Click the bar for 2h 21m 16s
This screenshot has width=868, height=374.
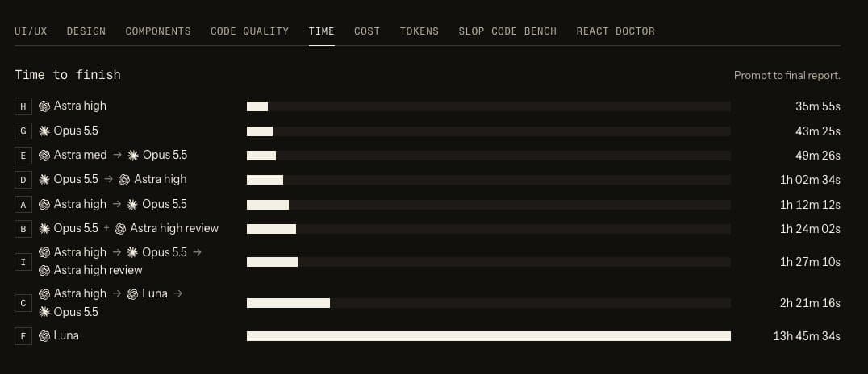pos(289,303)
